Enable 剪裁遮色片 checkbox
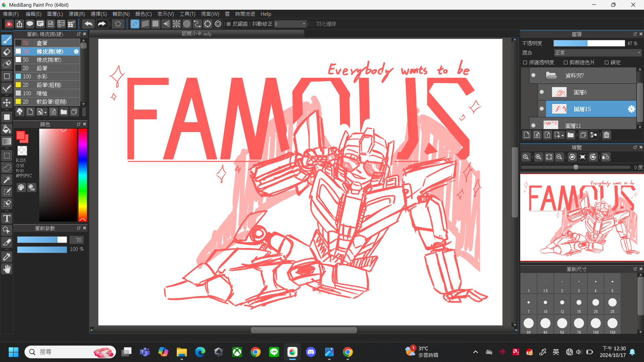 coord(566,63)
